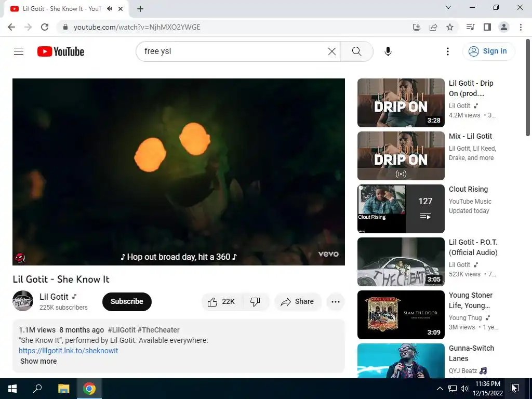532x399 pixels.
Task: Toggle Chrome side panel
Action: tap(487, 27)
